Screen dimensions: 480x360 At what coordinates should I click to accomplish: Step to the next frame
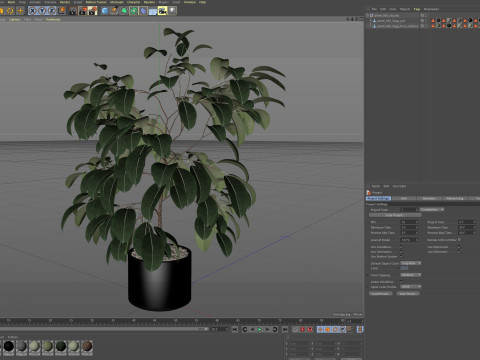267,329
